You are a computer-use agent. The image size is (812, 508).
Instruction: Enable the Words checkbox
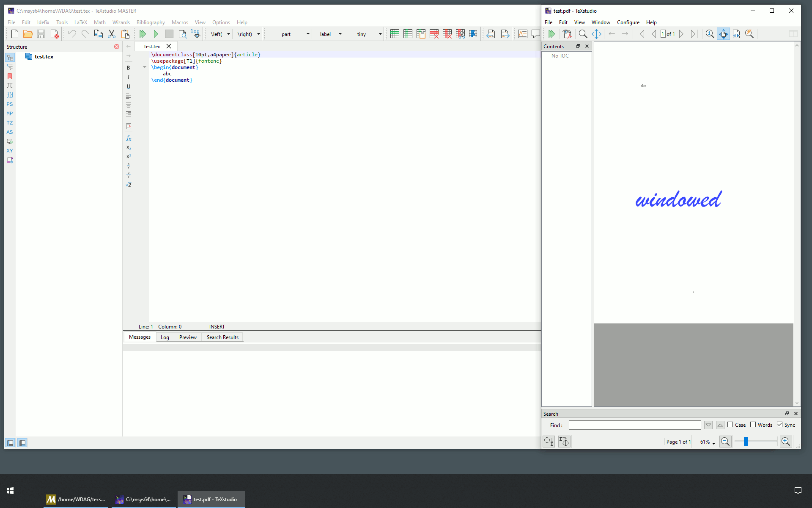pos(754,425)
